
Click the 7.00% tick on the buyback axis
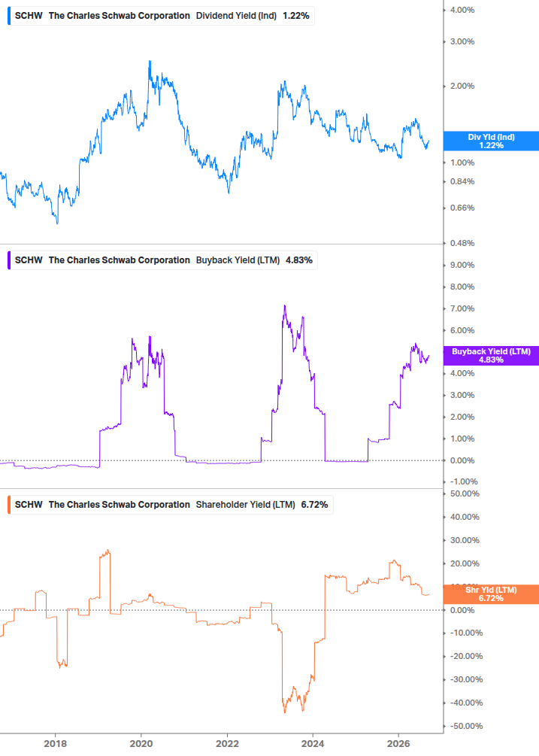tap(462, 308)
